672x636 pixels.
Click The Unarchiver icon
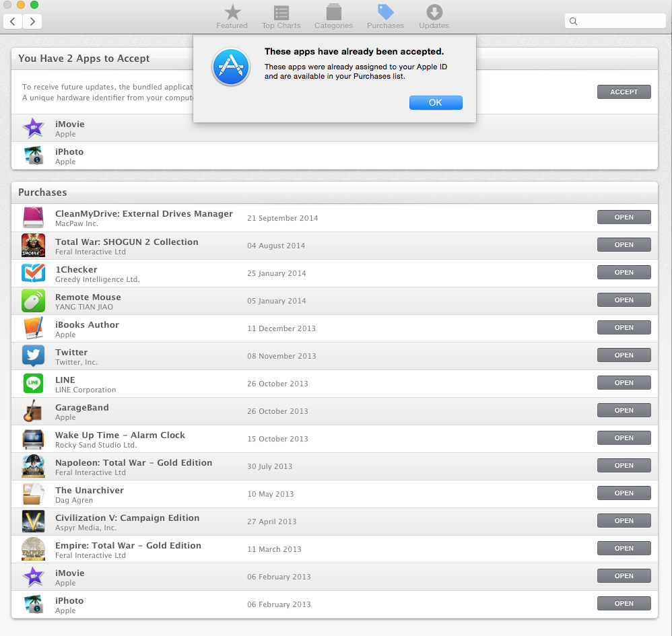coord(34,494)
